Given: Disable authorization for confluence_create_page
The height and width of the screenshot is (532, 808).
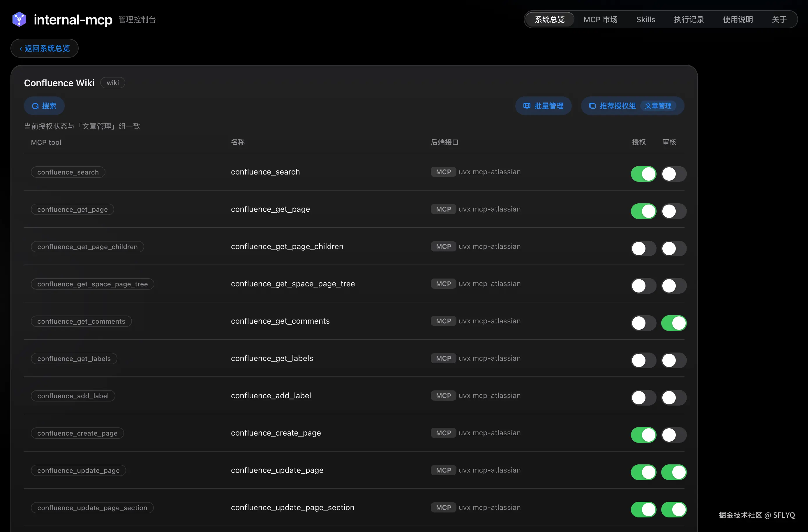Looking at the screenshot, I should click(643, 435).
